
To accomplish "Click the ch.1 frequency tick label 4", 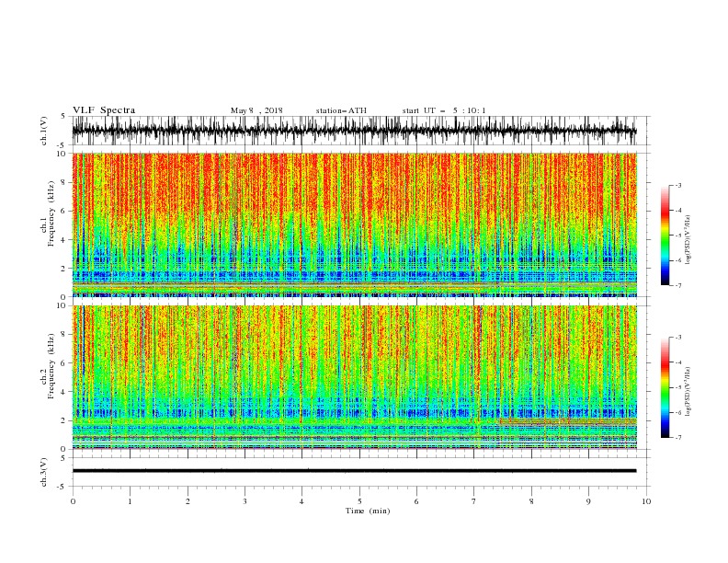I will pyautogui.click(x=63, y=240).
